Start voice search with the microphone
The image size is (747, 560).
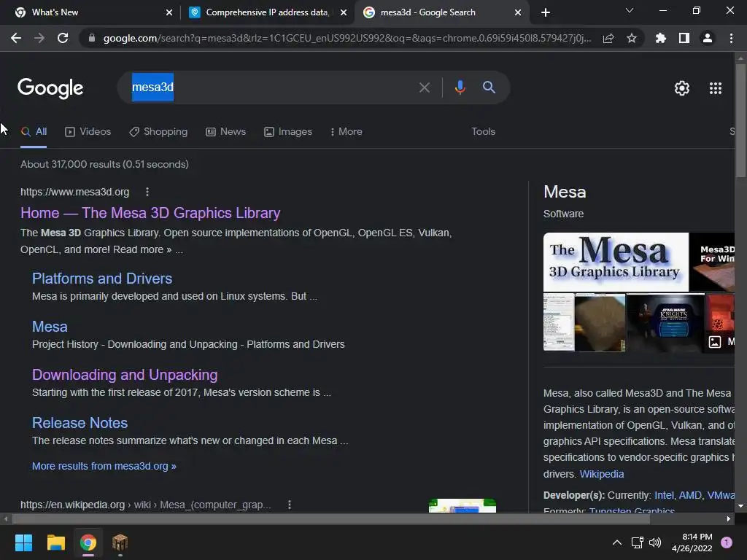(x=460, y=87)
